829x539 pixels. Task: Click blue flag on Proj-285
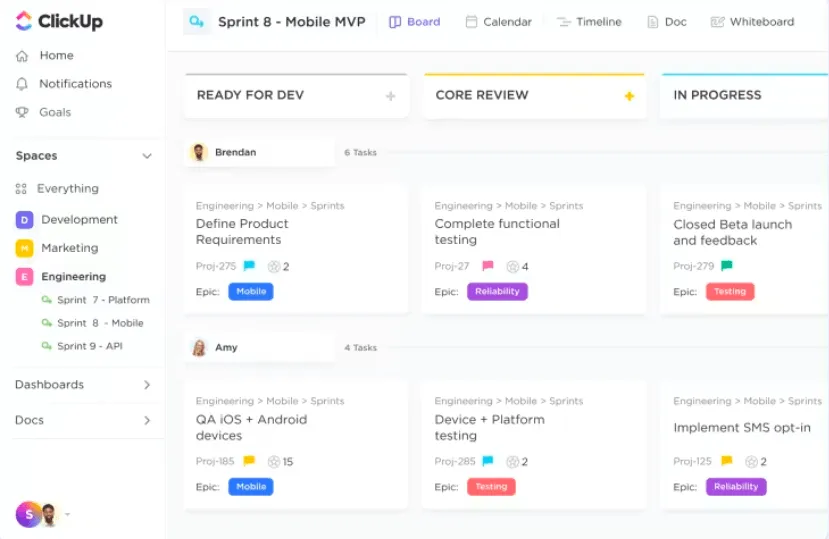pyautogui.click(x=487, y=461)
